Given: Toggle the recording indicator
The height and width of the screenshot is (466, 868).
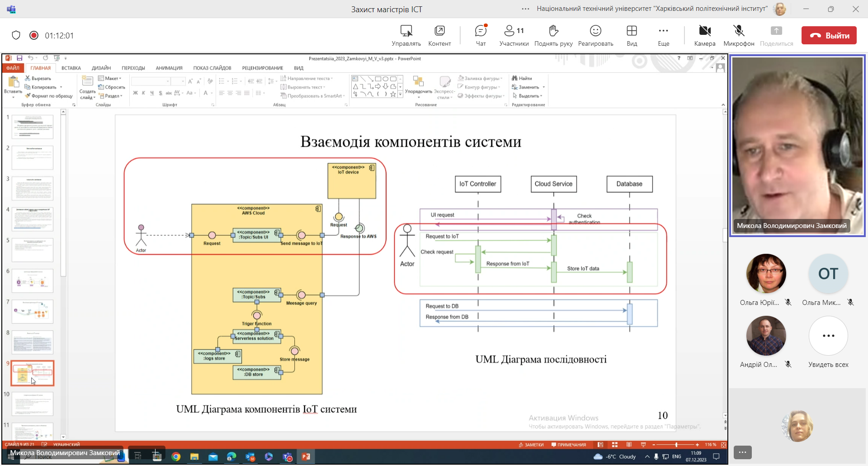Looking at the screenshot, I should (34, 35).
